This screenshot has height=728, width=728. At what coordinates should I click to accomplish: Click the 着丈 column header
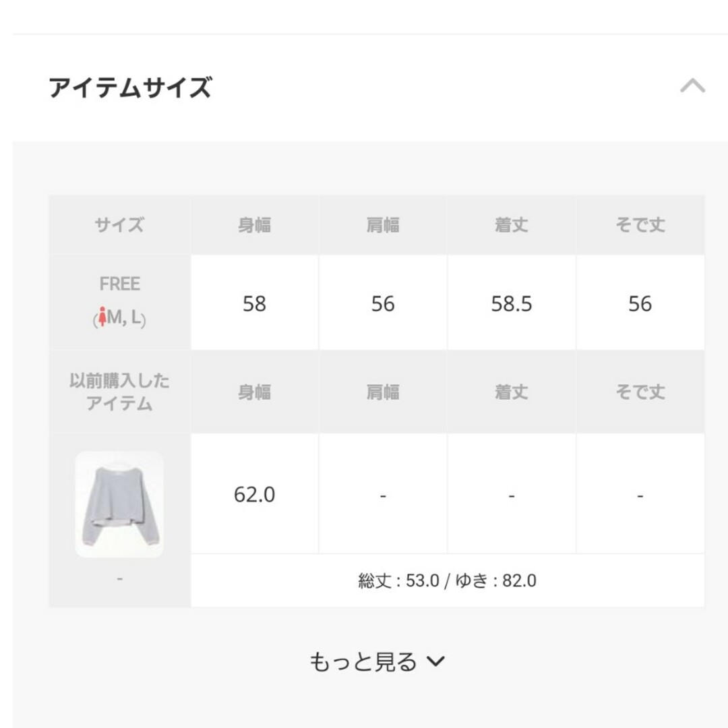click(x=512, y=225)
